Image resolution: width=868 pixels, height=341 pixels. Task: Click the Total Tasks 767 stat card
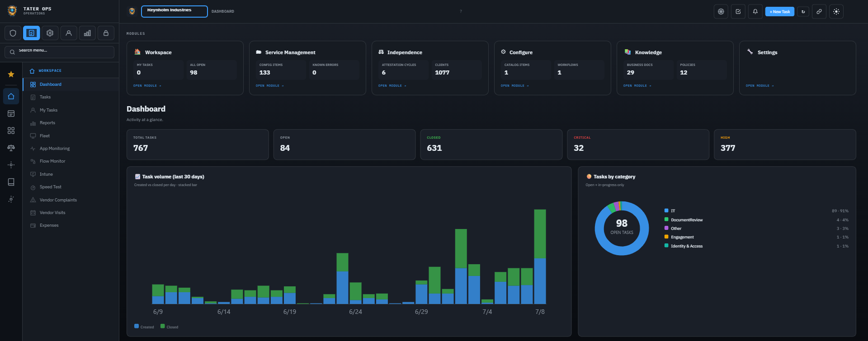pyautogui.click(x=198, y=145)
